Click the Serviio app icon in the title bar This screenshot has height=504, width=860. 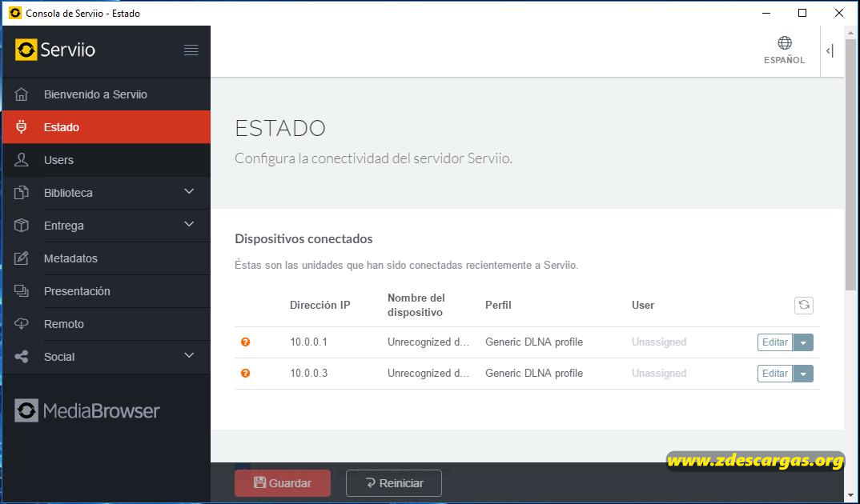click(x=15, y=13)
